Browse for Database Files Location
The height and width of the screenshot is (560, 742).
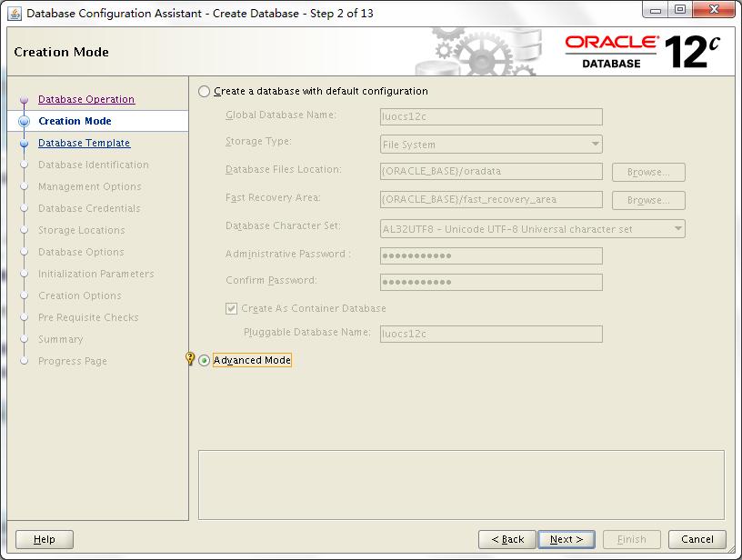pyautogui.click(x=648, y=172)
